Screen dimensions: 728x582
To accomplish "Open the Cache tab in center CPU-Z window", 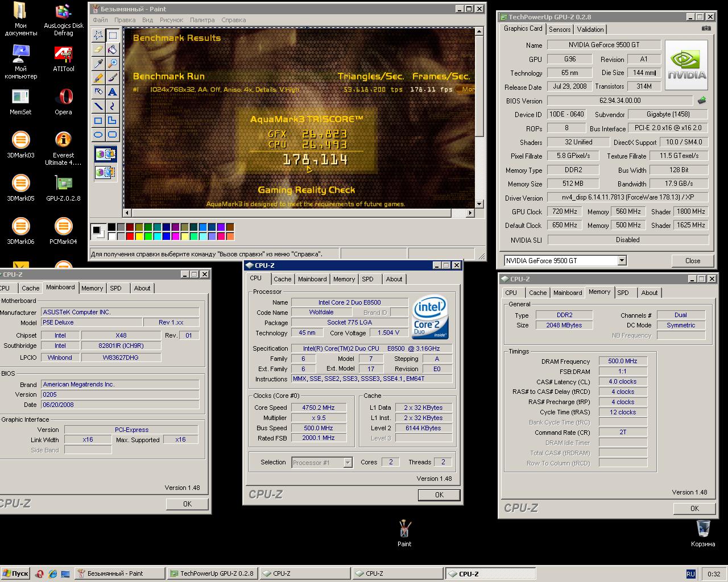I will [282, 279].
